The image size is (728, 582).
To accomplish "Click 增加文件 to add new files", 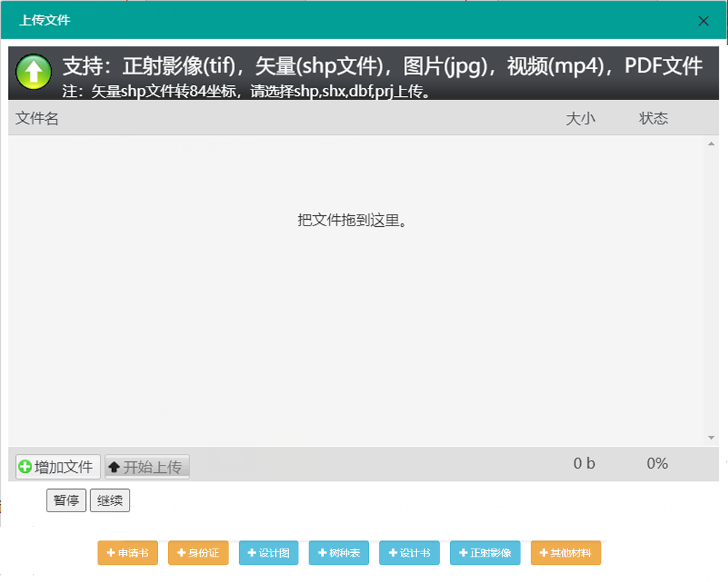I will (57, 466).
